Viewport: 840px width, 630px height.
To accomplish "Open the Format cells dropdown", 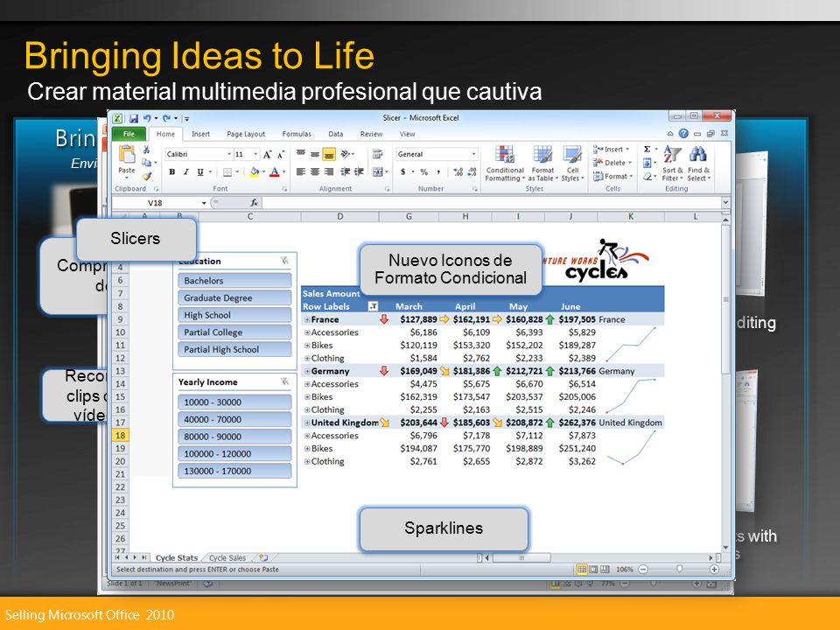I will pyautogui.click(x=613, y=176).
